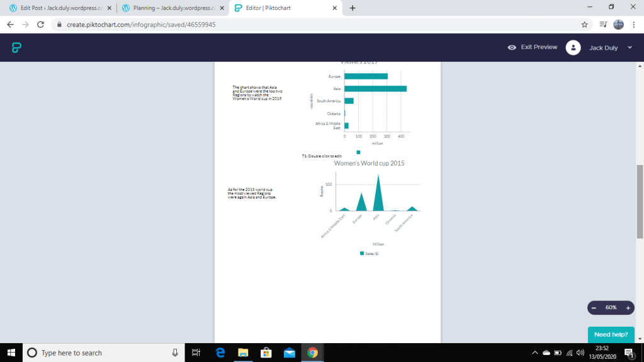Reload the current page
Screen dimensions: 644x362
tap(41, 25)
